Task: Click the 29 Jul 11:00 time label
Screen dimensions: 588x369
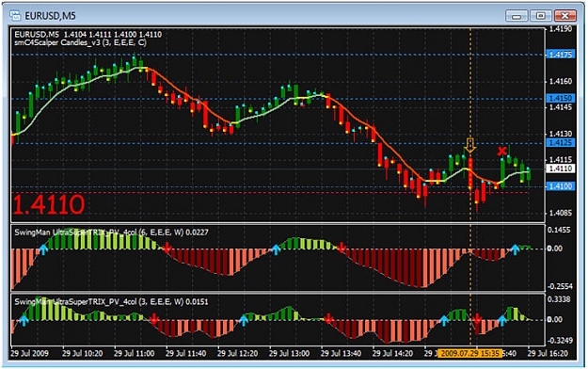Action: click(135, 354)
